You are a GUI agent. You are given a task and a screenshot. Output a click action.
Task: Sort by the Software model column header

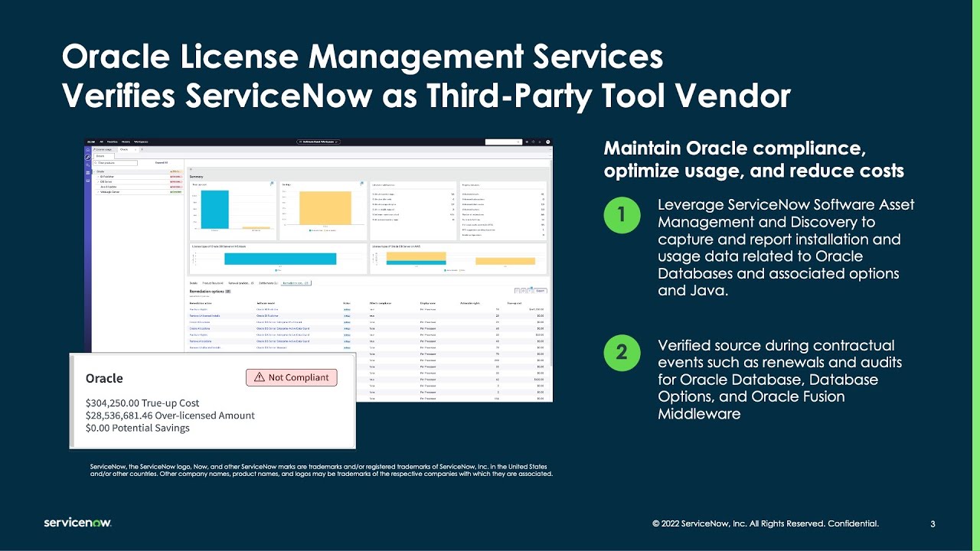[x=266, y=303]
